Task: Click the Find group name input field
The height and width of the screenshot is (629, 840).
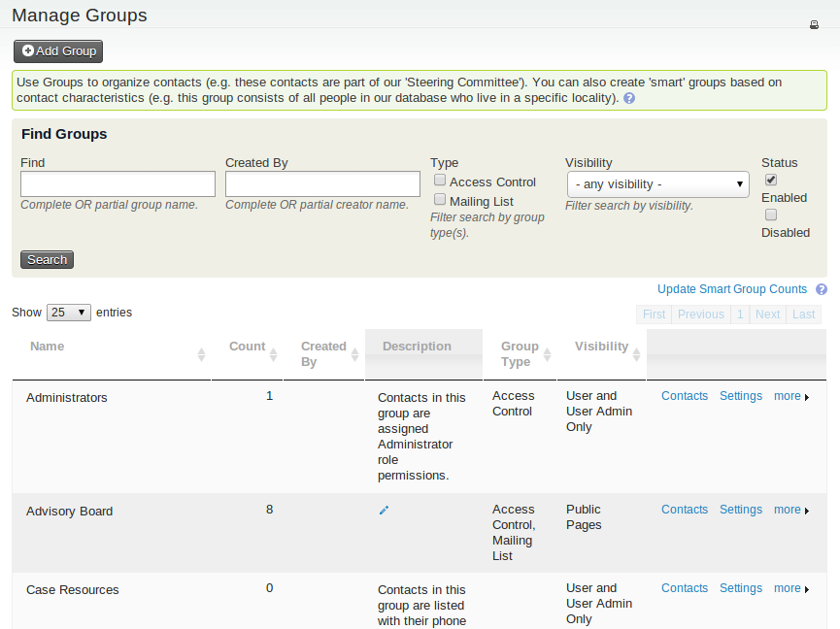Action: click(x=118, y=183)
